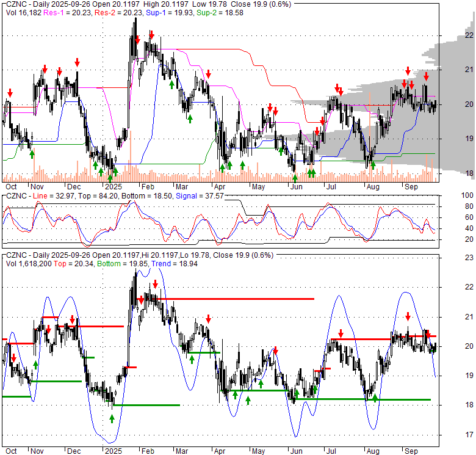
Task: Click the 2025 year label on bottom chart axis
Action: point(114,451)
